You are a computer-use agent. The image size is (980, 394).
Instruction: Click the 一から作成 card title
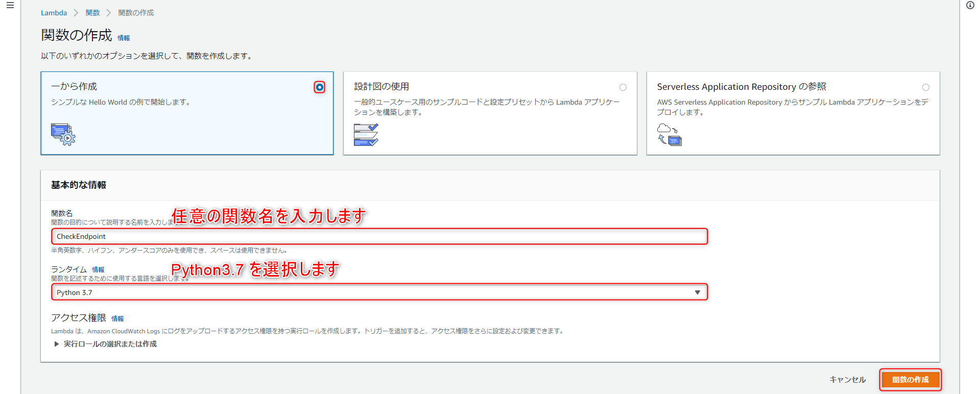pos(74,87)
